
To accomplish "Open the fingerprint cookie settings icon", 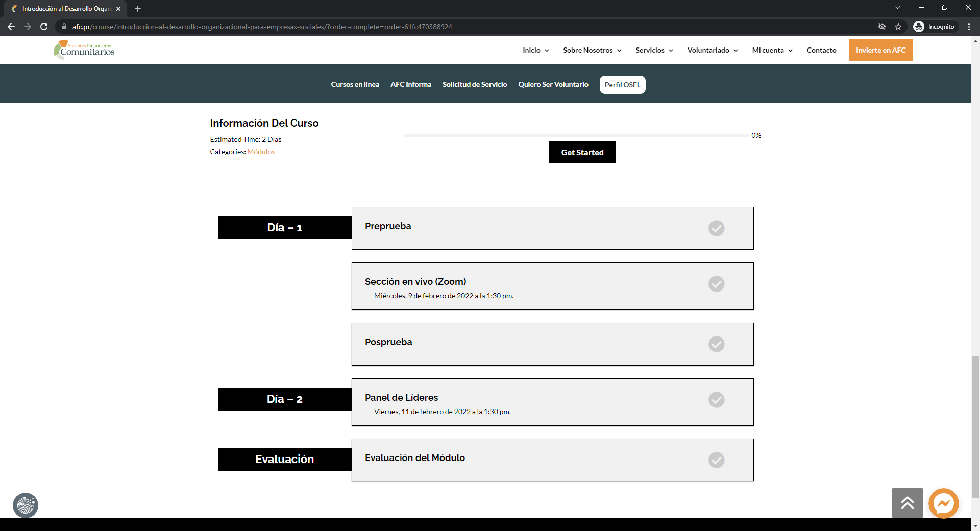I will point(26,505).
